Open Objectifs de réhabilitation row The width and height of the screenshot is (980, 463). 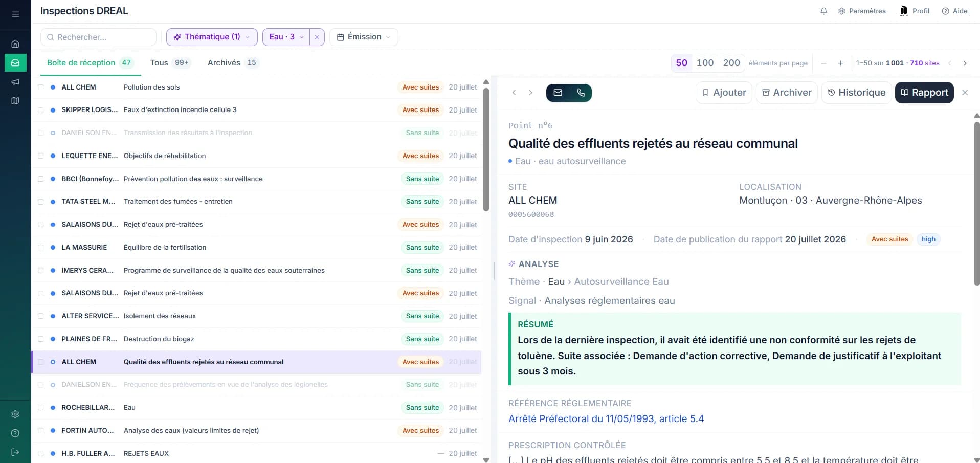click(x=257, y=156)
